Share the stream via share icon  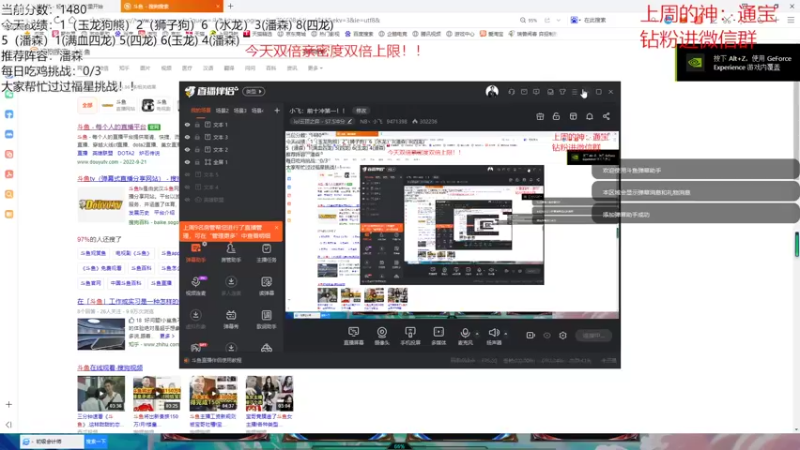point(606,116)
